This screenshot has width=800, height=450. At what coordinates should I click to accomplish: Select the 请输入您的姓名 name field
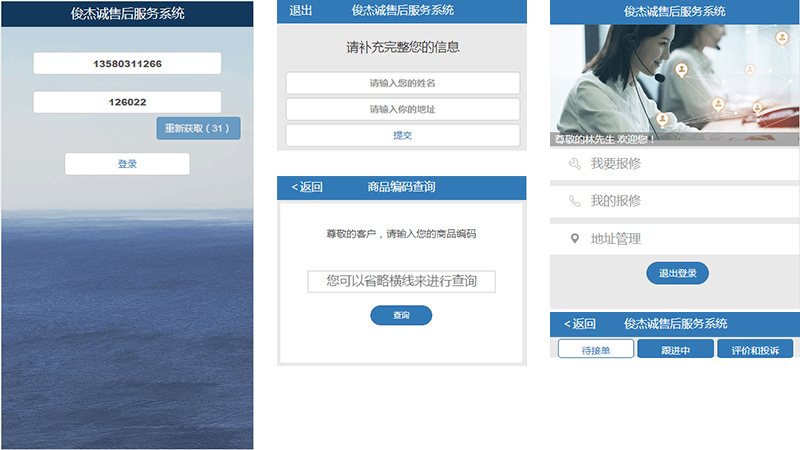402,83
